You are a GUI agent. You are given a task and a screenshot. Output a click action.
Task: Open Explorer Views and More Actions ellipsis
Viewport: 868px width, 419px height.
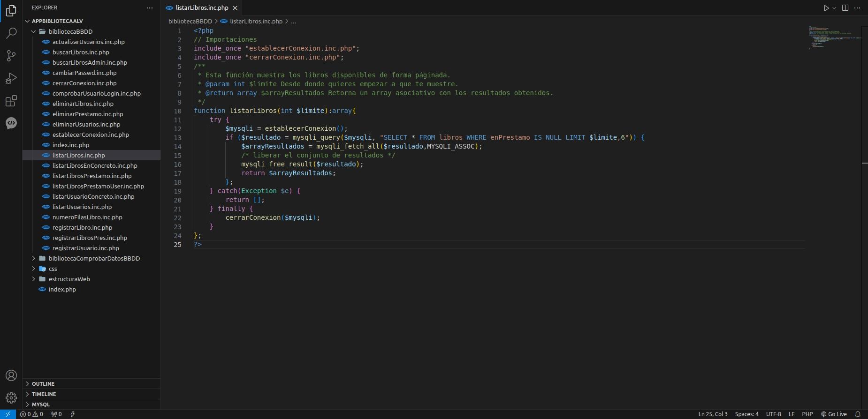pos(150,8)
